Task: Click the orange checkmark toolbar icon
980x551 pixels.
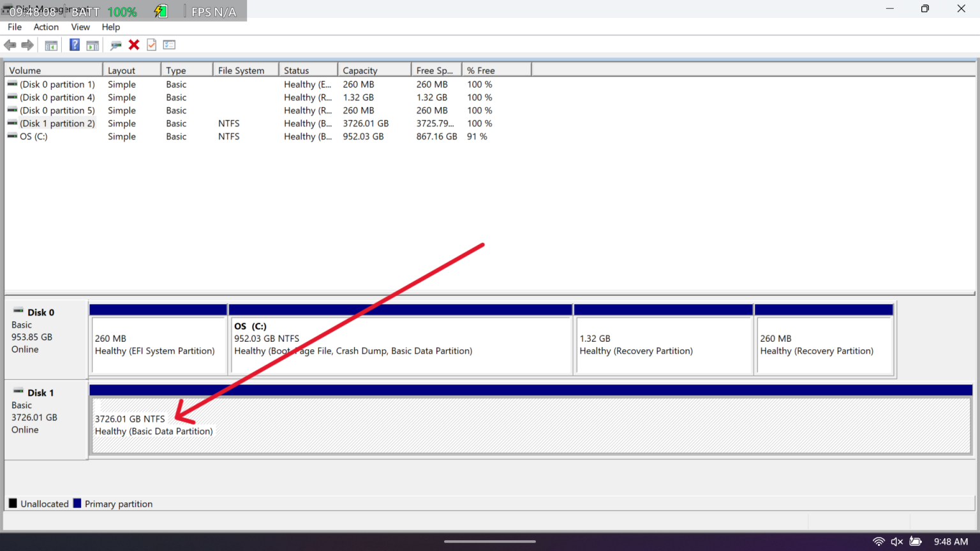Action: click(151, 45)
